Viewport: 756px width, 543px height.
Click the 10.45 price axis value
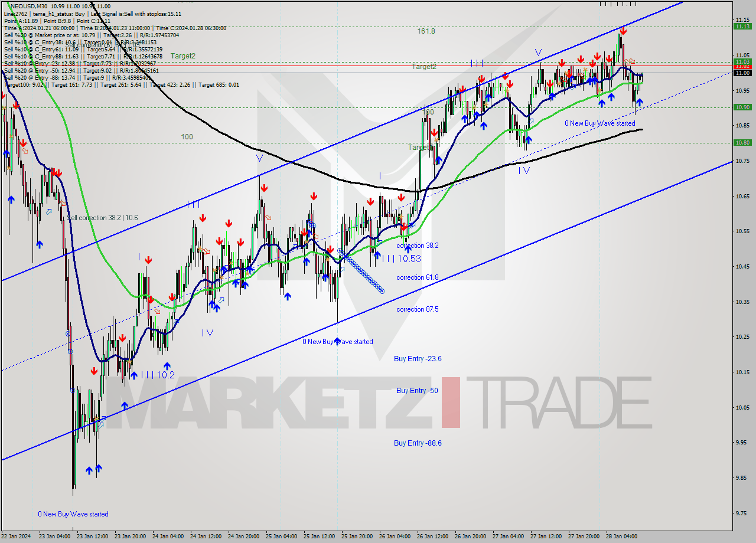point(742,266)
